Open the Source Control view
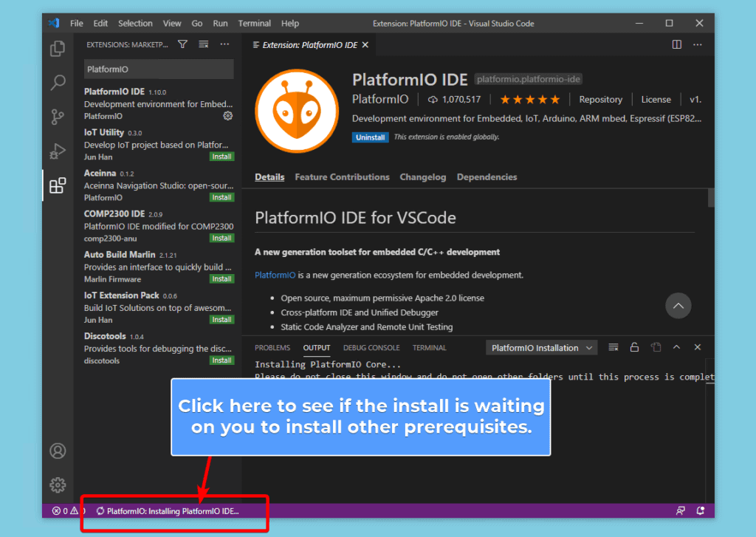Screen dimensions: 756x537 pos(58,117)
